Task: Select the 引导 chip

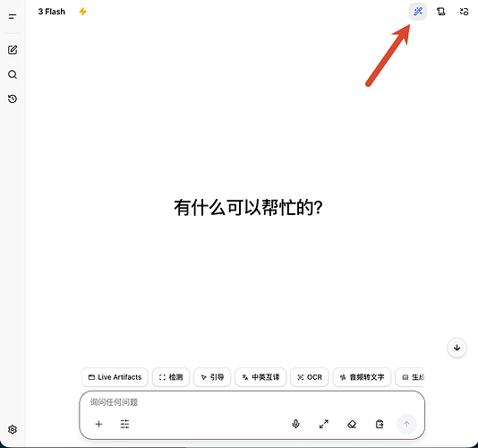Action: (212, 377)
